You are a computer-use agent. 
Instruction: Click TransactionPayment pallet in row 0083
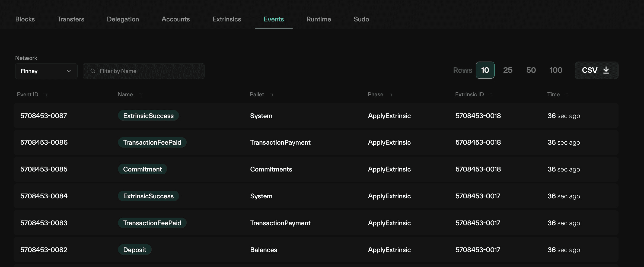tap(280, 223)
